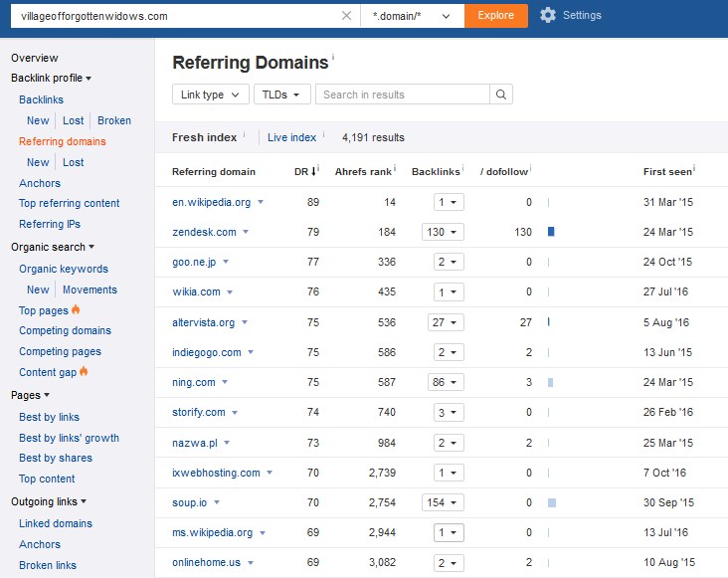728x578 pixels.
Task: Clear the domain search field with X
Action: coord(346,16)
